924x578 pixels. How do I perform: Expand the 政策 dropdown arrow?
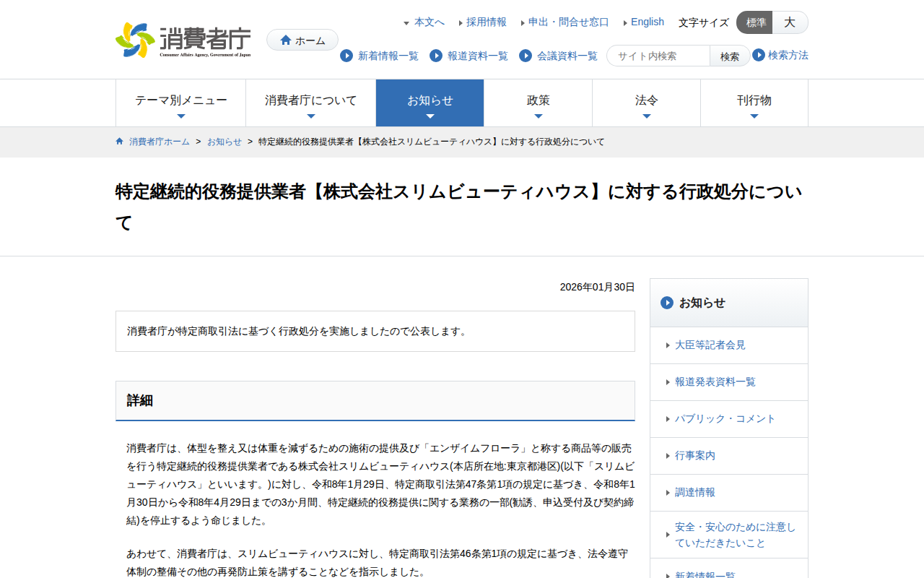point(539,116)
